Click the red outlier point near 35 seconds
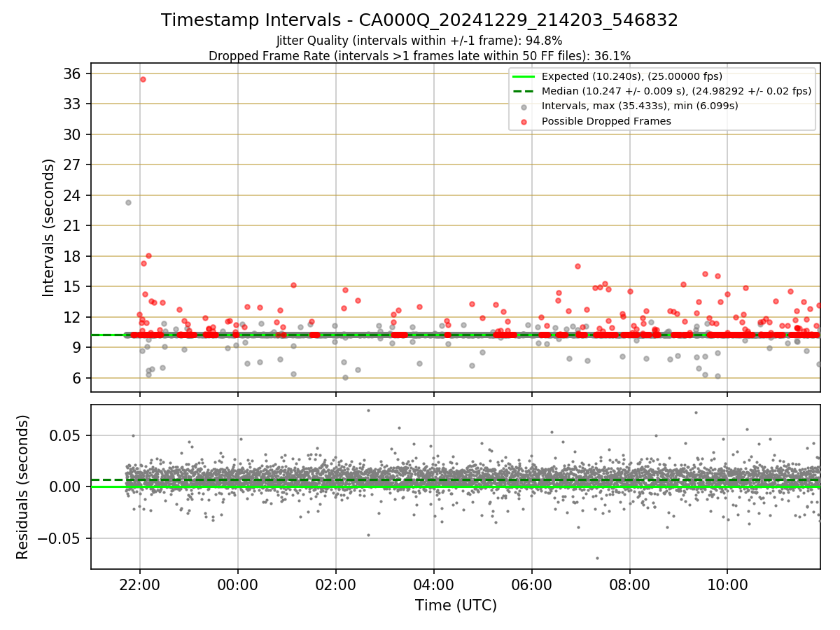The height and width of the screenshot is (630, 840). (x=143, y=79)
